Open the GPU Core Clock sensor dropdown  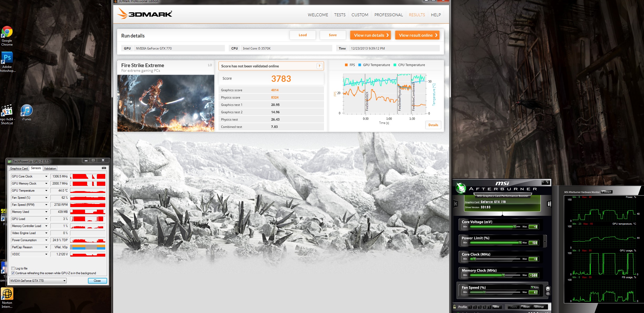(x=46, y=176)
